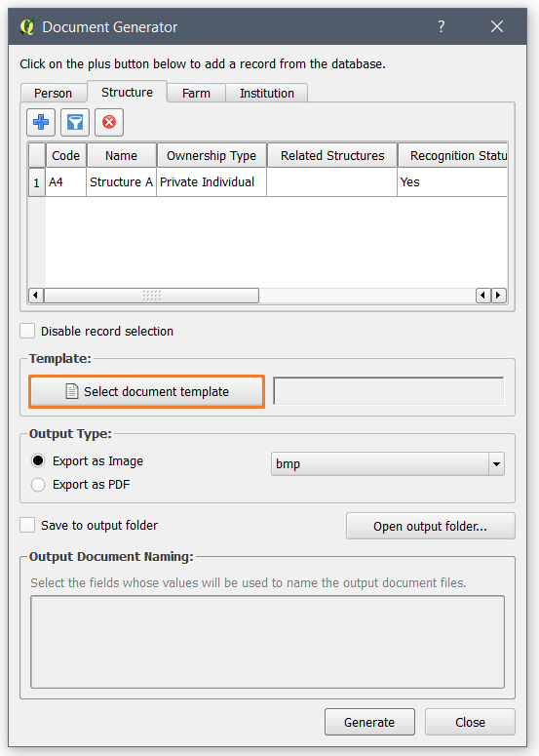Click the blue plus add record icon
The height and width of the screenshot is (756, 539).
pyautogui.click(x=41, y=122)
